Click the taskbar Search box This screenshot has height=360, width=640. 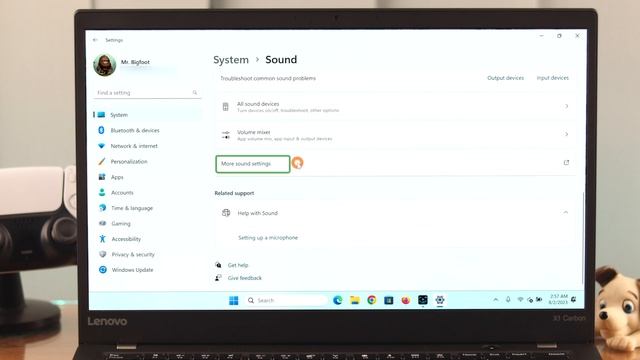(x=286, y=300)
